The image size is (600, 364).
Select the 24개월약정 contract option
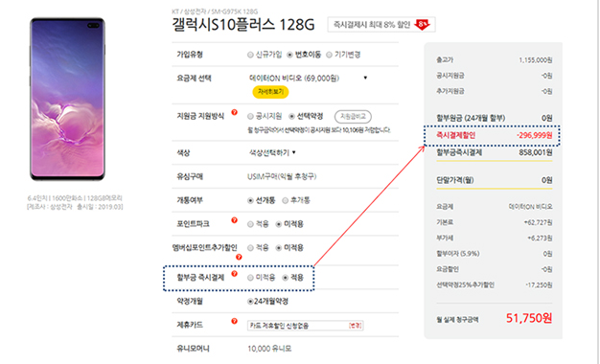pyautogui.click(x=250, y=302)
